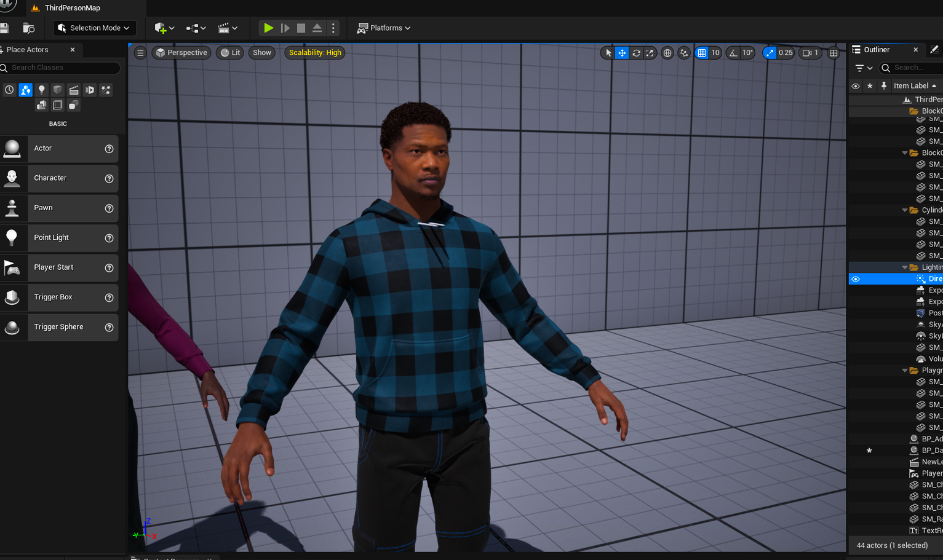Open the Recently Placed category

[9, 90]
